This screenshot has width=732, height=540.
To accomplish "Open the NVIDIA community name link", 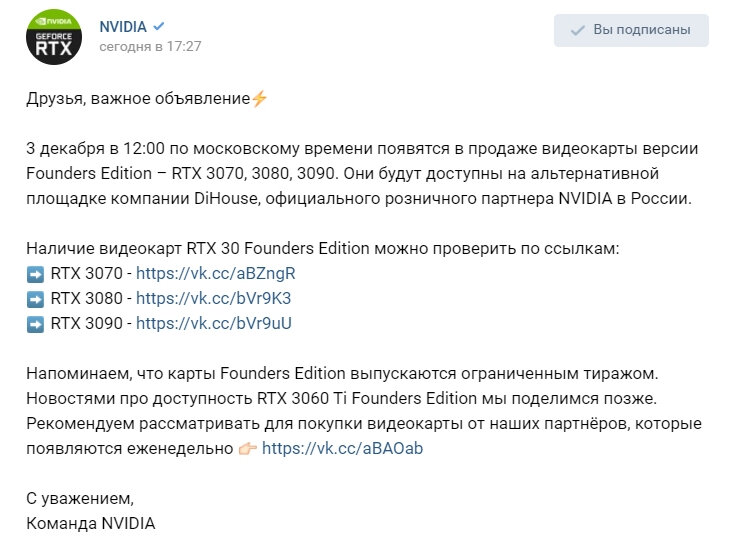I will 123,27.
